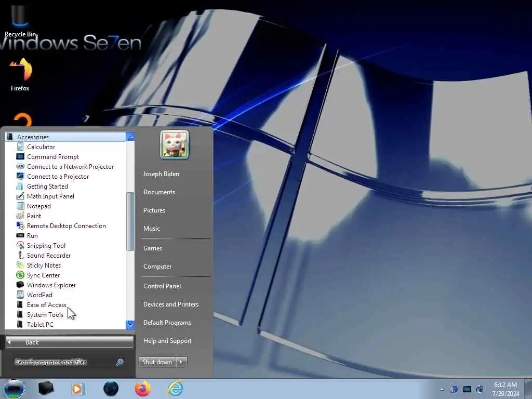This screenshot has height=399, width=532.
Task: Open Default Programs
Action: coord(167,323)
